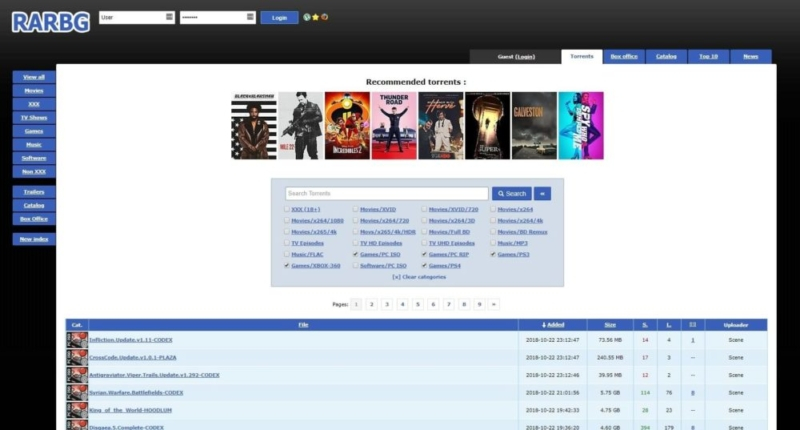Open the CrossCode.Update.v1.0.1-PLAZA torrent link
This screenshot has height=430, width=800.
[133, 358]
